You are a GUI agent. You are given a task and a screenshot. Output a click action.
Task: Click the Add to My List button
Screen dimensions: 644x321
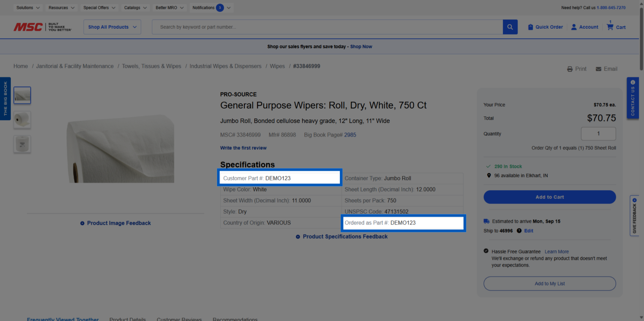(550, 283)
